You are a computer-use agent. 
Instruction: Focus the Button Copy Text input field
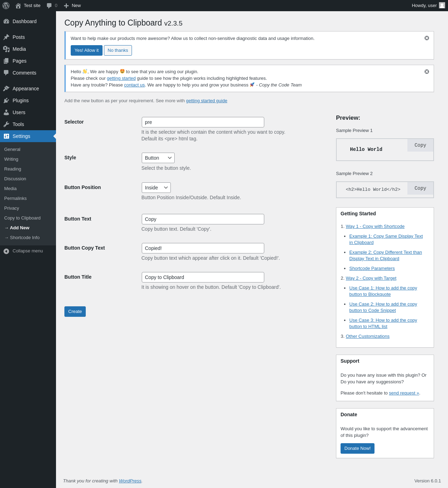203,248
